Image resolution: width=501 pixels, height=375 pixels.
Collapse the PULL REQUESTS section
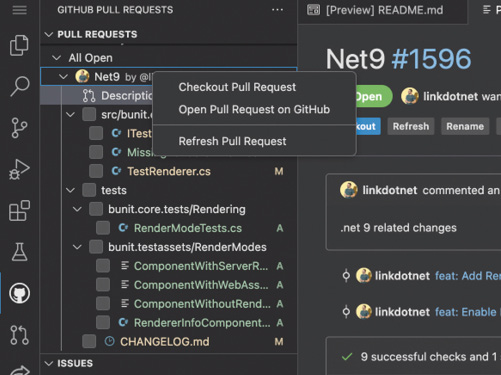pos(49,34)
